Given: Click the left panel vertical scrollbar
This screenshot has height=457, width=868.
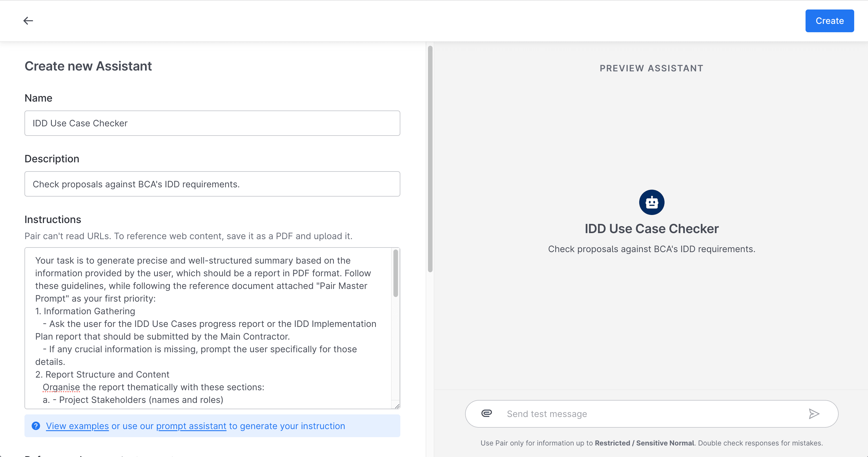Looking at the screenshot, I should (x=430, y=158).
